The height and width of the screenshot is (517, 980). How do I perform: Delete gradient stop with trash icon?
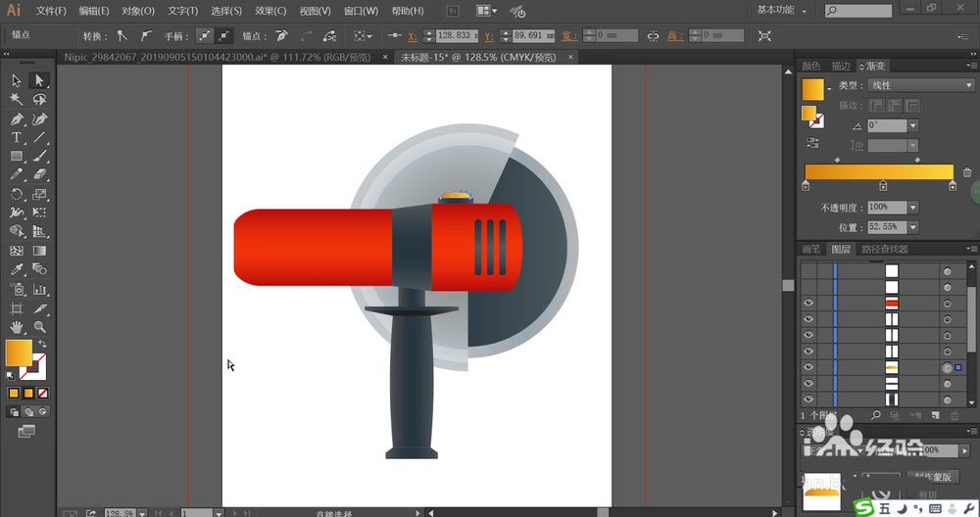[967, 172]
